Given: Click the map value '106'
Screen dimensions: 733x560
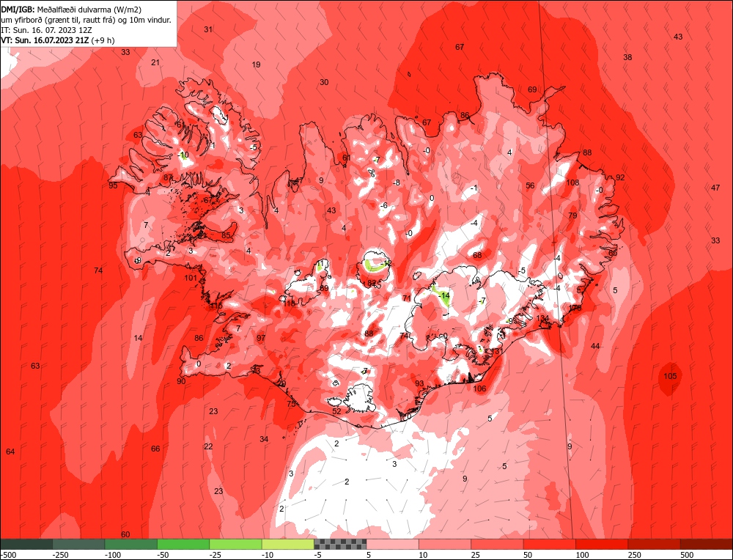Looking at the screenshot, I should point(479,388).
